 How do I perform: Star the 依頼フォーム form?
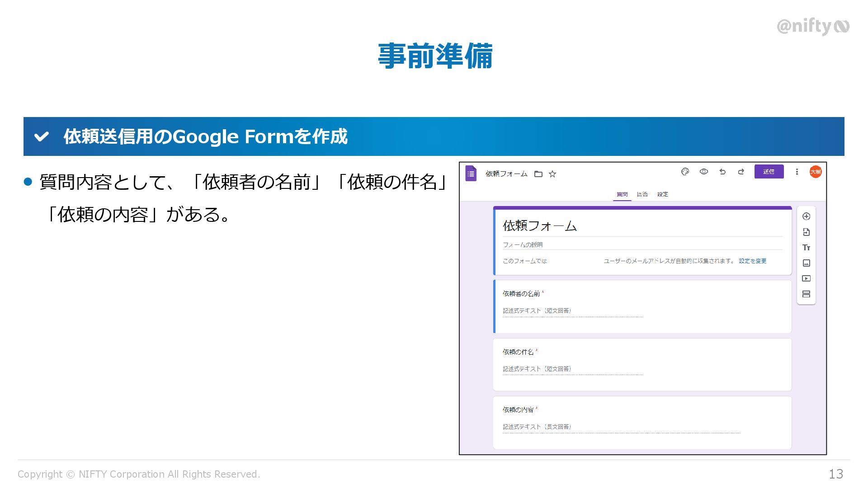552,174
